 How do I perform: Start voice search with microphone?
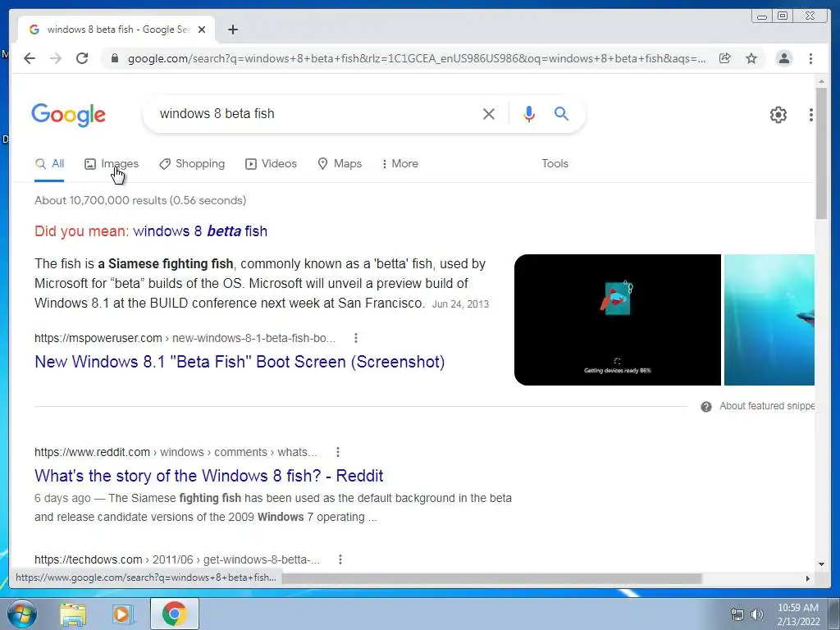click(x=529, y=113)
